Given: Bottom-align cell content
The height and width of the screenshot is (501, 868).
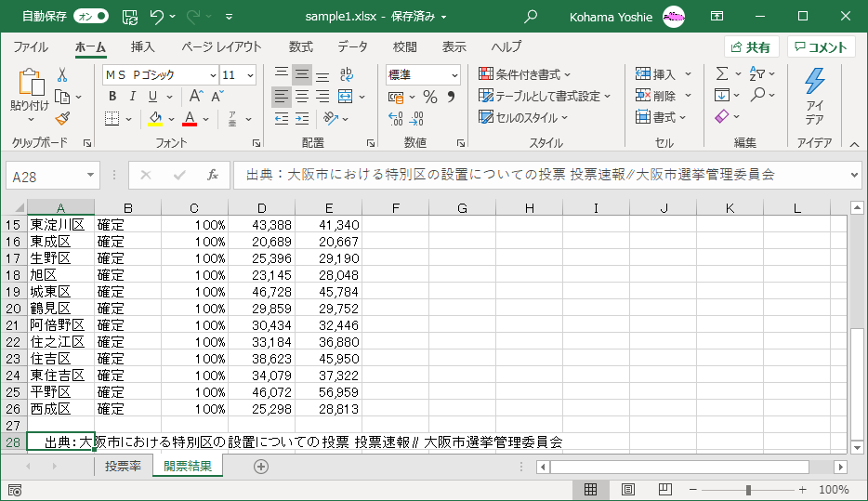Looking at the screenshot, I should pyautogui.click(x=322, y=74).
